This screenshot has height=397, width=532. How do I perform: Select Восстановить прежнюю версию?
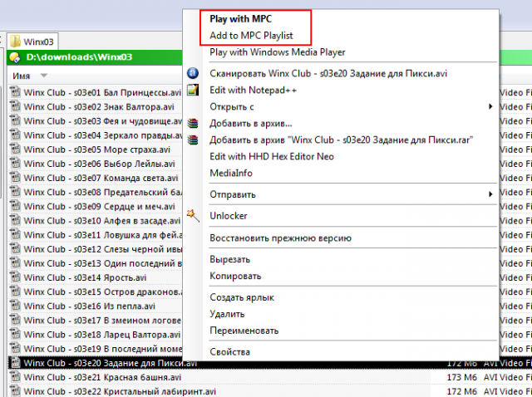point(280,238)
